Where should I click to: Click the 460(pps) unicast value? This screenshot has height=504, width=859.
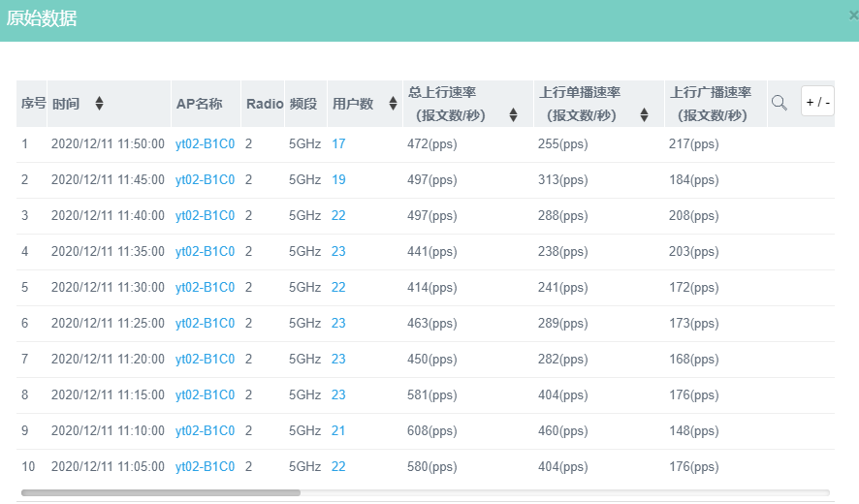click(x=562, y=431)
